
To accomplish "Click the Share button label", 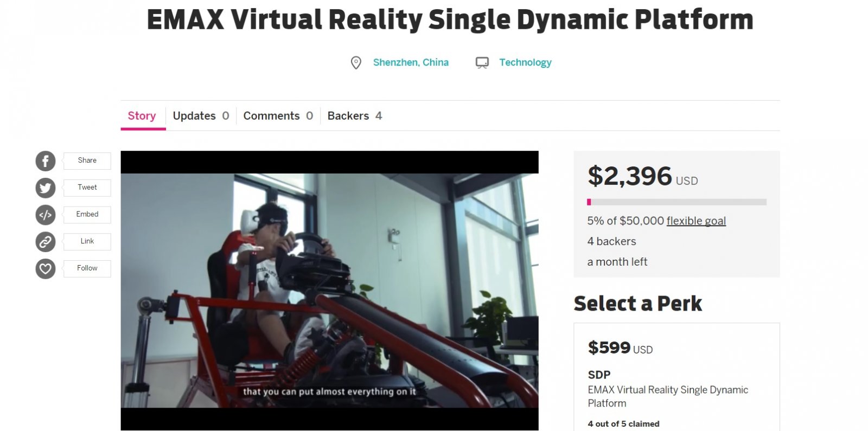I will coord(87,160).
